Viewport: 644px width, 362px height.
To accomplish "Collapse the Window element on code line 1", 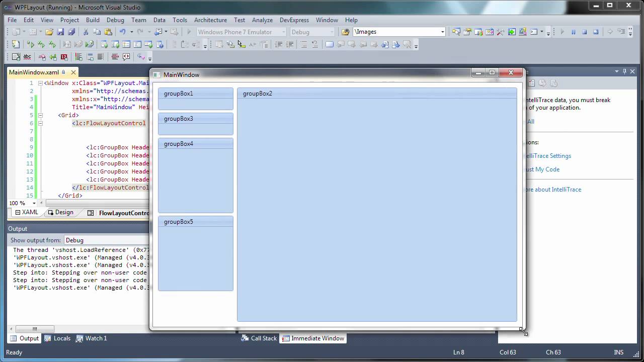I will pos(40,83).
